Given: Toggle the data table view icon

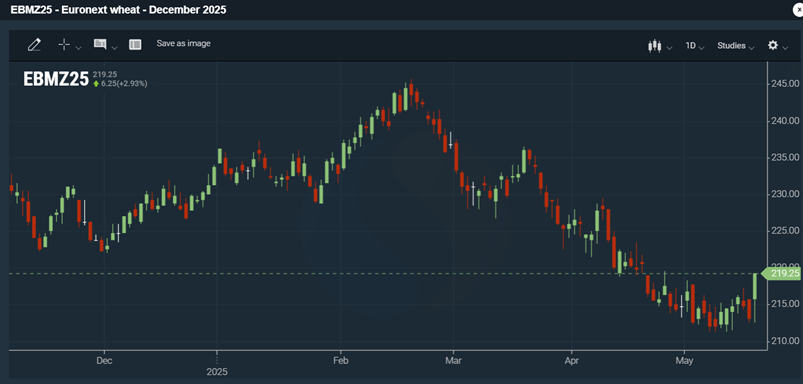Looking at the screenshot, I should (135, 45).
